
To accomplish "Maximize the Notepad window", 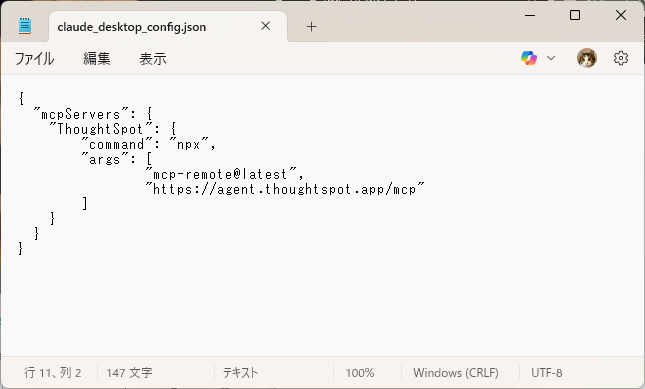I will point(575,15).
